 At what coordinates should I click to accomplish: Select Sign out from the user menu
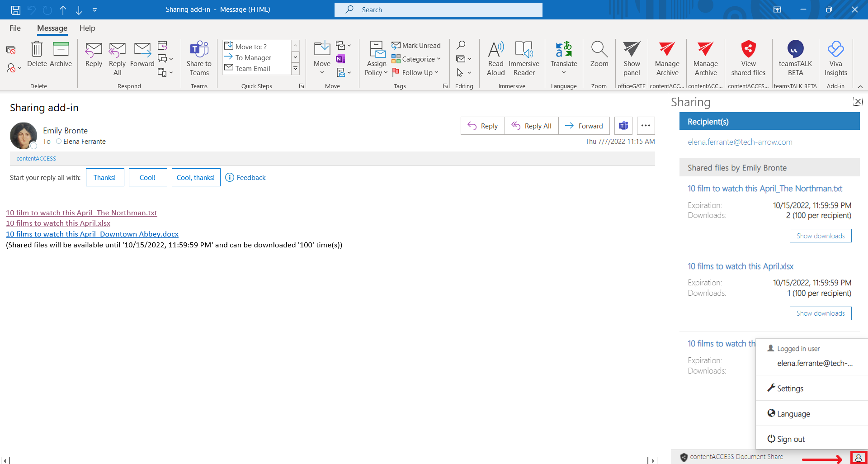790,439
